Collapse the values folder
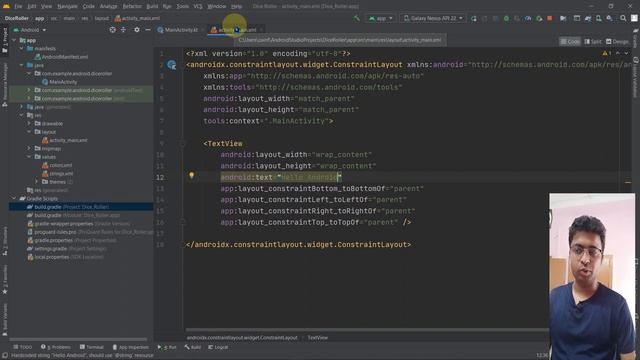The image size is (640, 360). (29, 157)
